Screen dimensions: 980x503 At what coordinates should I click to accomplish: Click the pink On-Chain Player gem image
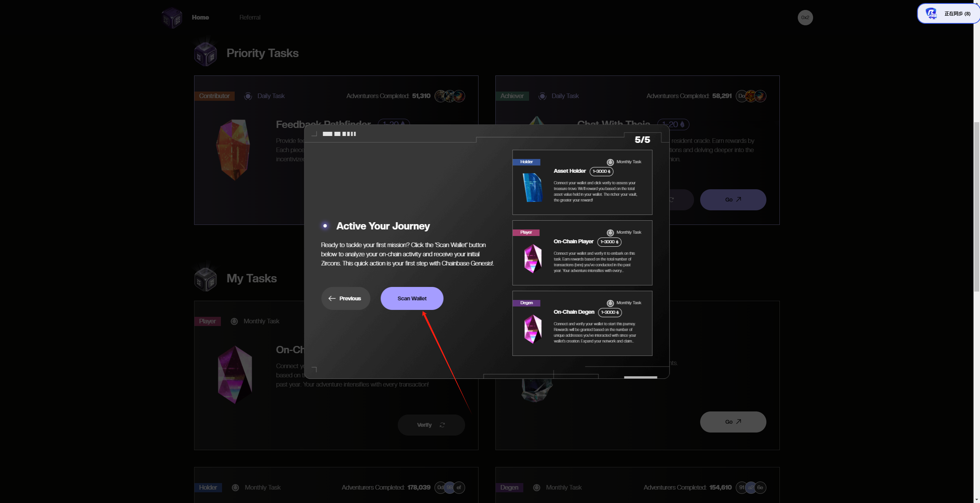click(533, 259)
